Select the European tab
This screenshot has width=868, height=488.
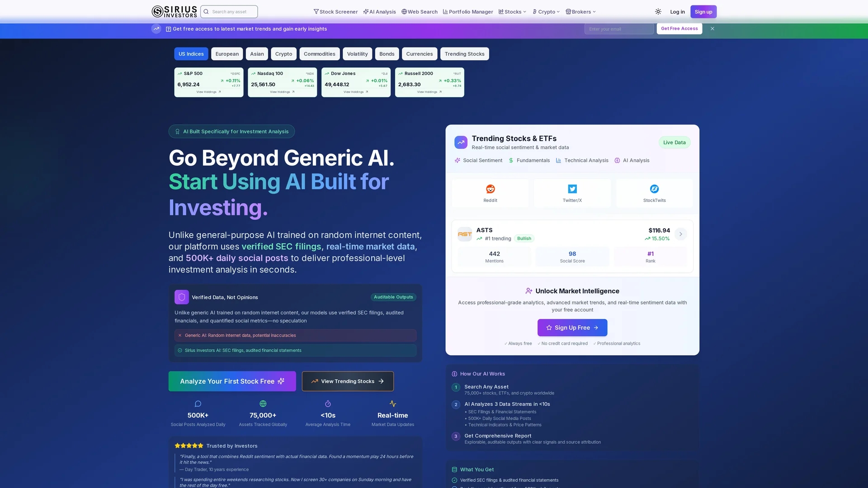coord(227,54)
